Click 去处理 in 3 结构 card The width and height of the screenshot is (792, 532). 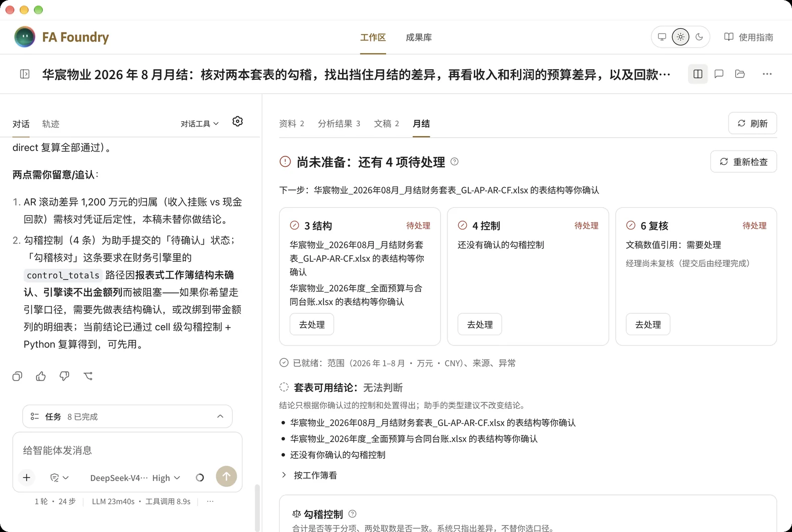tap(312, 325)
